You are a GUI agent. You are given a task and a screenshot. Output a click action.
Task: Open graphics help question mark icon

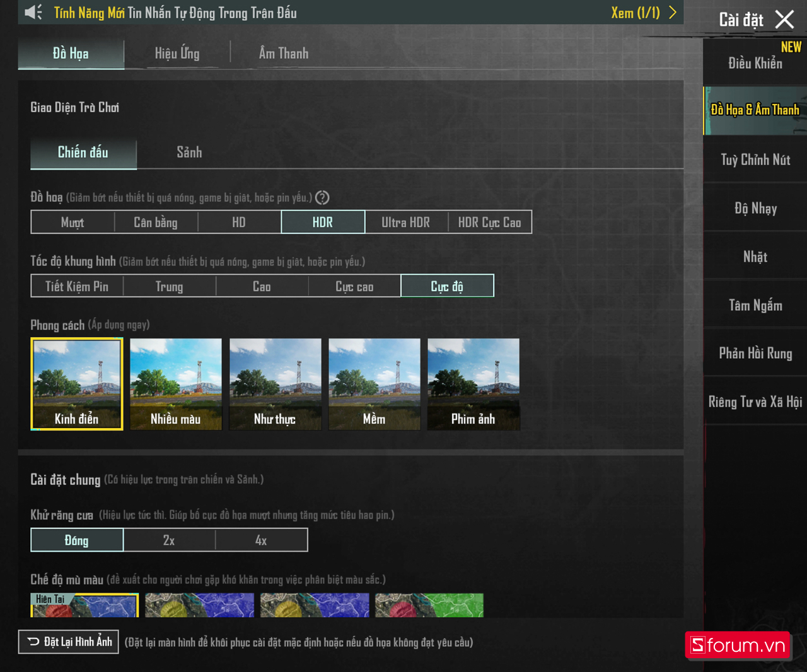[x=322, y=198]
